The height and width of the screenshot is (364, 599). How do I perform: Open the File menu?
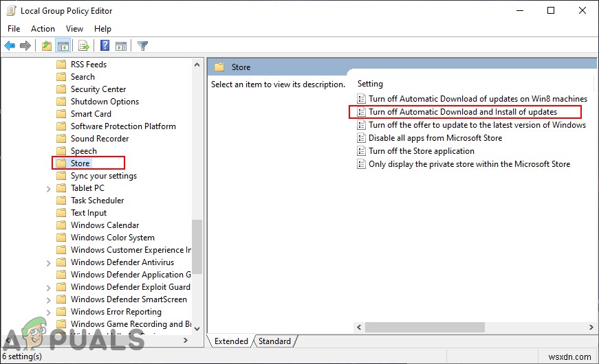pos(14,29)
